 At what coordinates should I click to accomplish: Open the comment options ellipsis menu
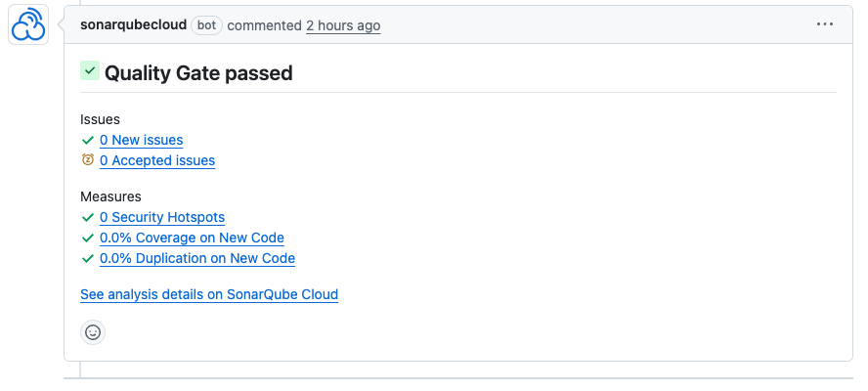click(x=825, y=24)
